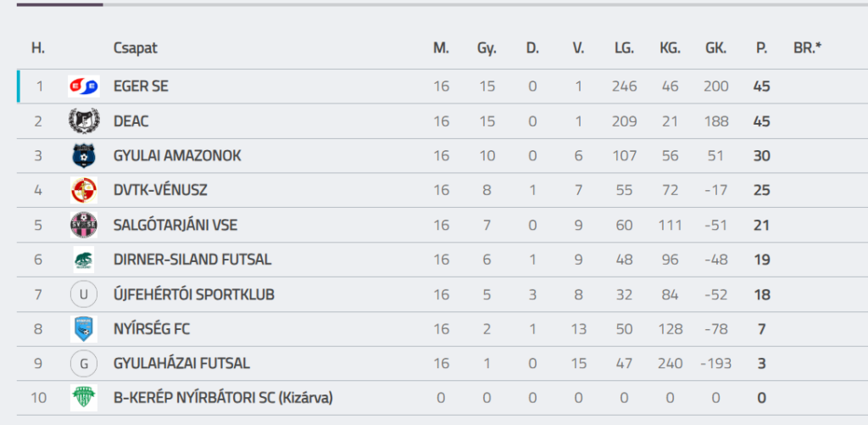This screenshot has height=425, width=868.
Task: Click the Csapat column header
Action: (136, 48)
